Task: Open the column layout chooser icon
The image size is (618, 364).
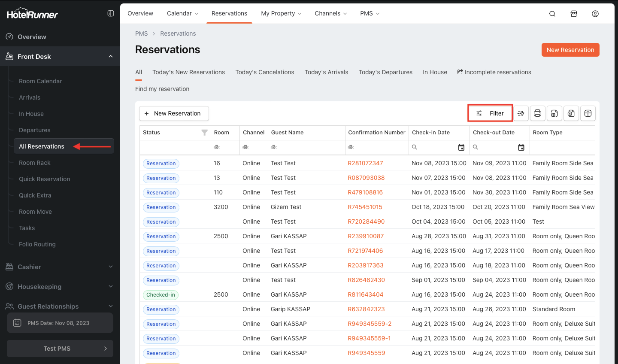Action: tap(588, 113)
